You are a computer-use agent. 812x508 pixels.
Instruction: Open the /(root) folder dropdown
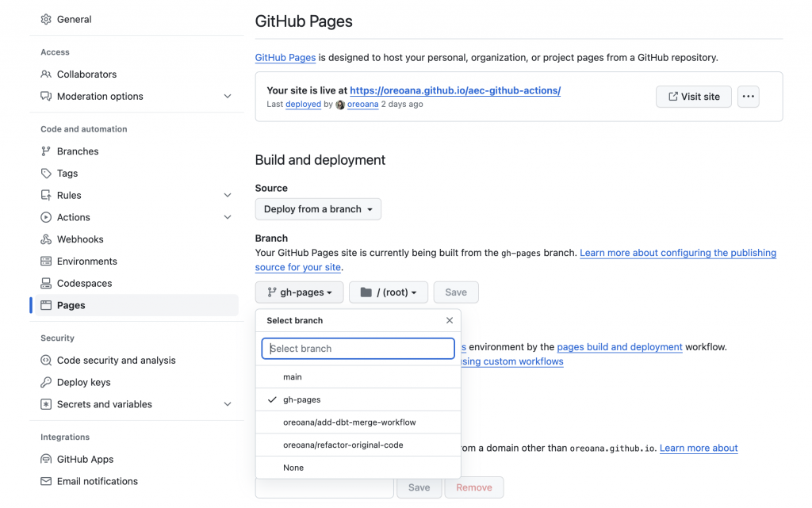(x=388, y=292)
